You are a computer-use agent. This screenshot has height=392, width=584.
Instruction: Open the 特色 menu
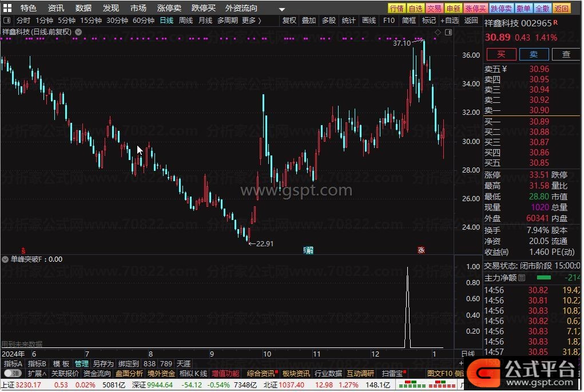28,8
